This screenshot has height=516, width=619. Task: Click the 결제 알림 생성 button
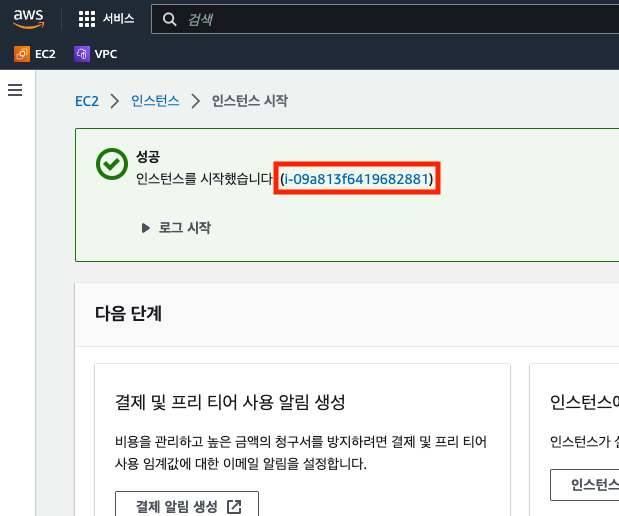187,506
